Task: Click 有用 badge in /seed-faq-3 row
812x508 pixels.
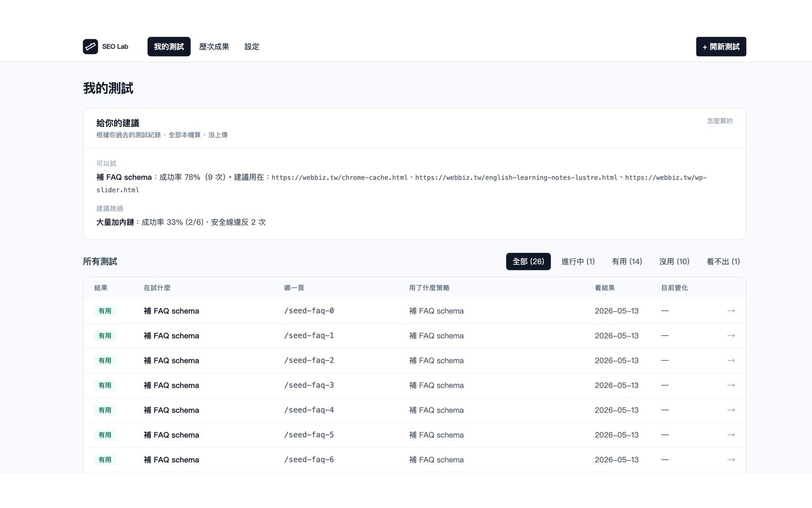Action: tap(105, 385)
